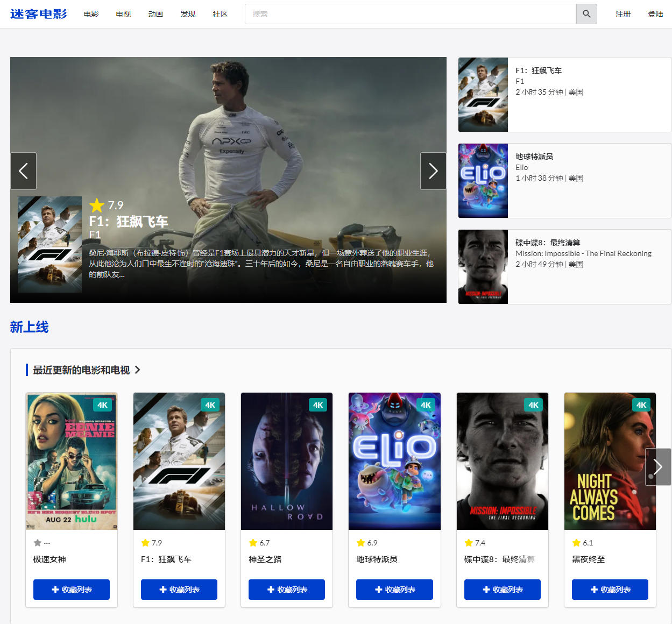This screenshot has height=624, width=672.
Task: Advance hero carousel to next slide
Action: click(433, 171)
